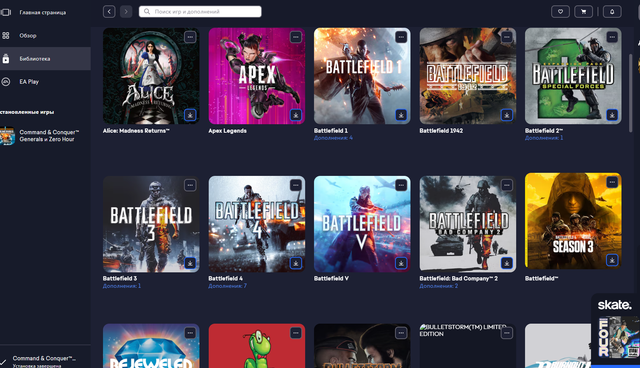
Task: Click the game search field
Action: [x=200, y=12]
